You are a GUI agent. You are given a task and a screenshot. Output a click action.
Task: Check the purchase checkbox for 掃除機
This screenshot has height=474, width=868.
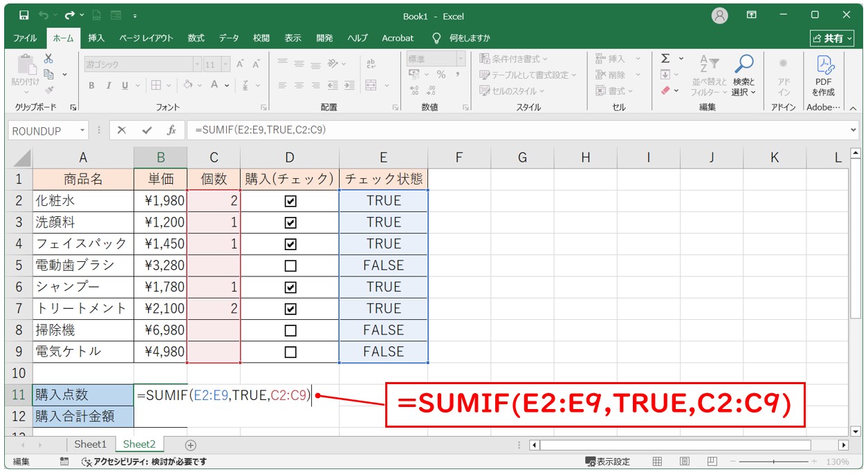point(290,330)
